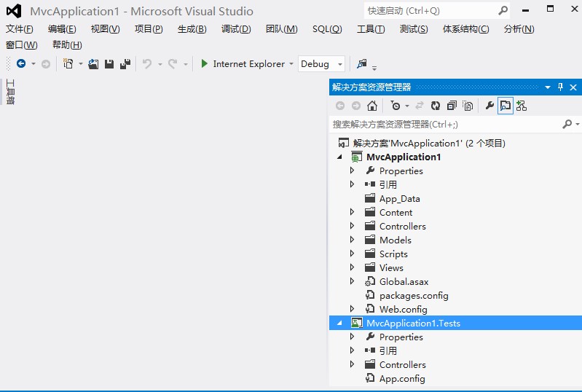582x392 pixels.
Task: Click the Find in Files toolbar icon
Action: point(361,64)
